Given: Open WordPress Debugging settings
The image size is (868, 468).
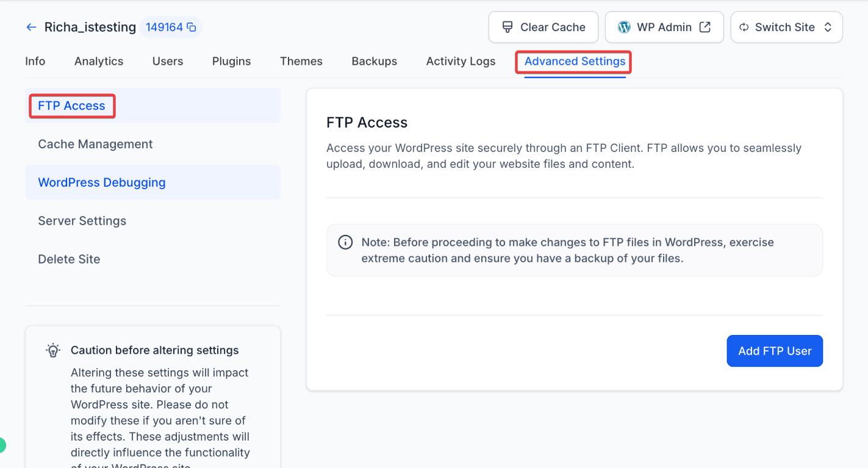Looking at the screenshot, I should (102, 182).
